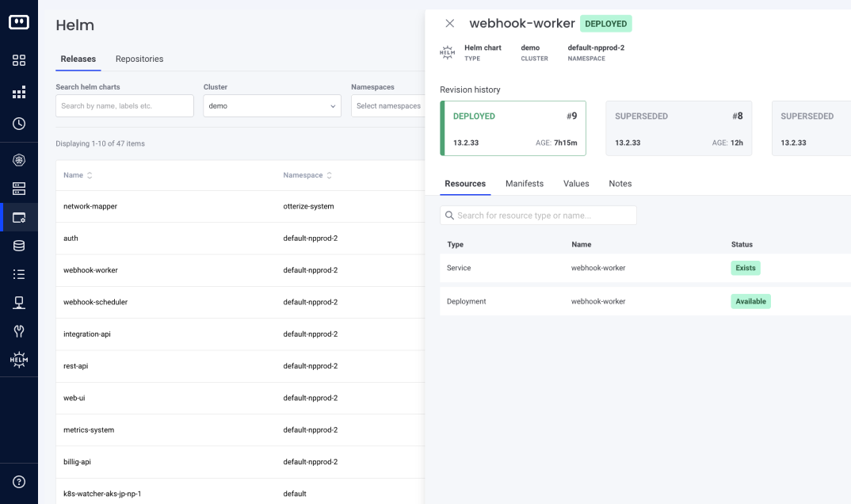Close the webhook-worker details panel
The width and height of the screenshot is (851, 504).
pyautogui.click(x=450, y=23)
